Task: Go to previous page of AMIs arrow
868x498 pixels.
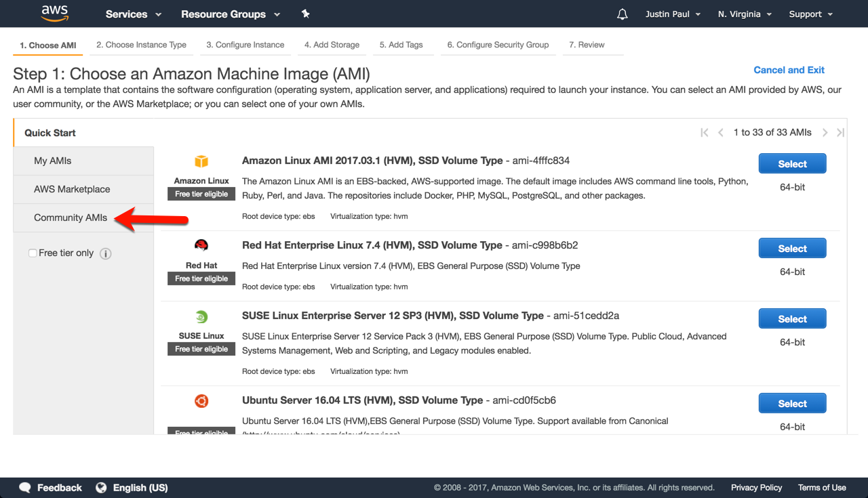Action: tap(721, 133)
